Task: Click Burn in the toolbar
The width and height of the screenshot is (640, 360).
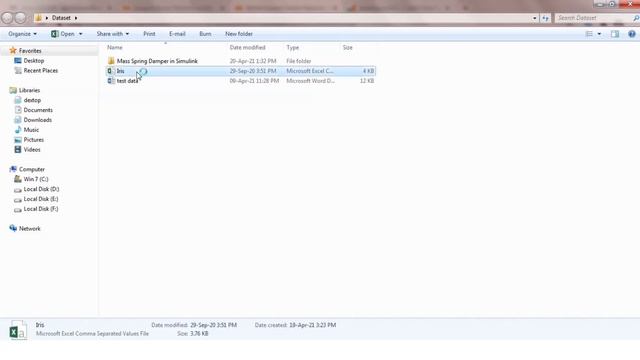Action: point(205,34)
